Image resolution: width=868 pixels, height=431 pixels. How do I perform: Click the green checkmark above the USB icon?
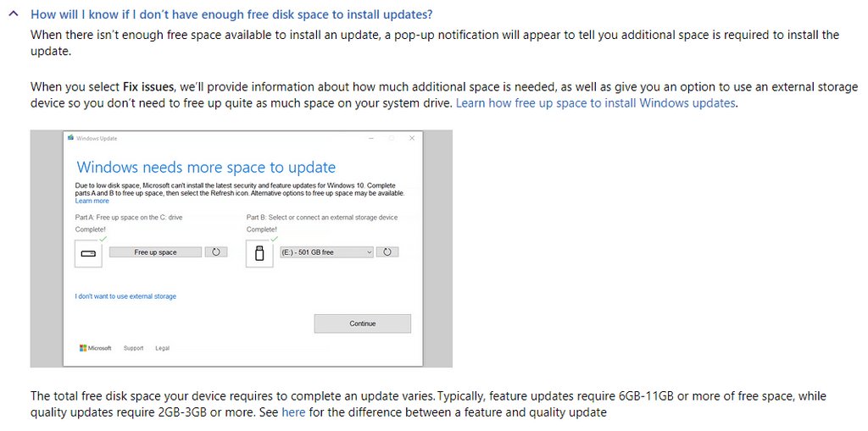click(274, 239)
